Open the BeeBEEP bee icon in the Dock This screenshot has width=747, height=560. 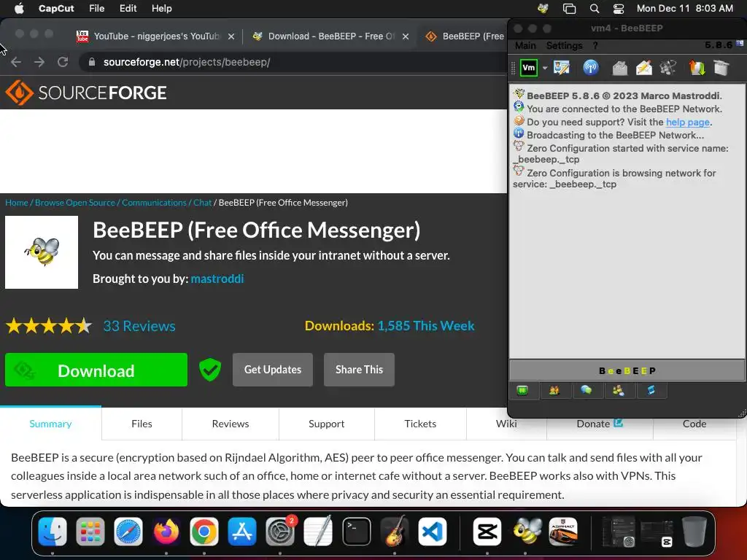[x=527, y=532]
